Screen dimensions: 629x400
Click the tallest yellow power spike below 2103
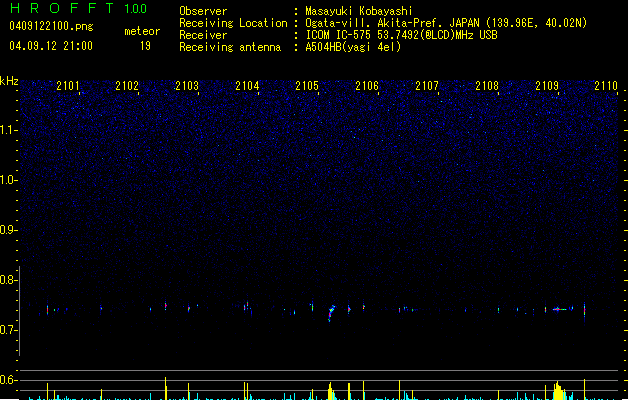pos(165,388)
